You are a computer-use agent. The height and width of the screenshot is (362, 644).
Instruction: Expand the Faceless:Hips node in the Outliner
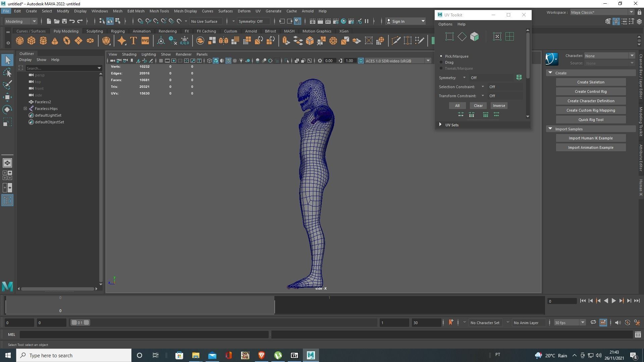[25, 109]
